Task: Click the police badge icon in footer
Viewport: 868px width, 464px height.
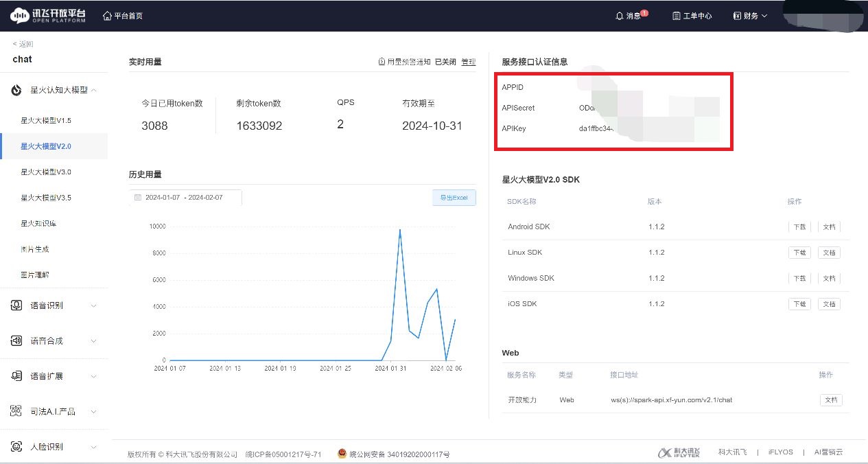Action: (342, 453)
